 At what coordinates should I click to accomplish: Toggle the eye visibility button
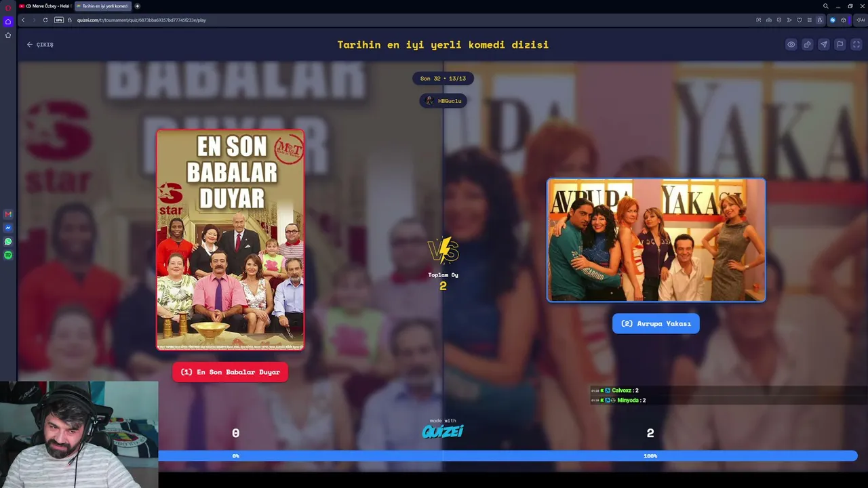pyautogui.click(x=791, y=45)
